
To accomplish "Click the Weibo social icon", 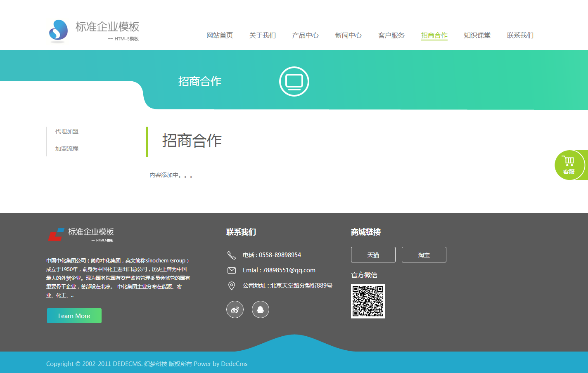I will click(x=235, y=309).
